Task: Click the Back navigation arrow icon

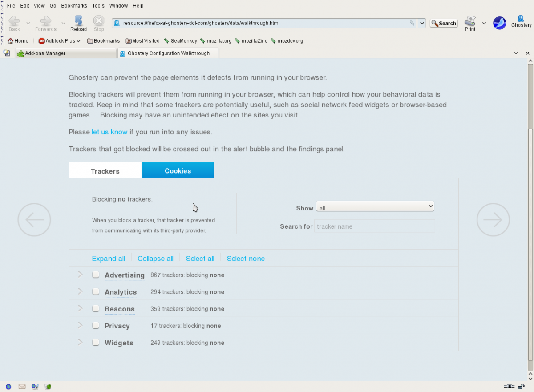Action: (x=14, y=21)
